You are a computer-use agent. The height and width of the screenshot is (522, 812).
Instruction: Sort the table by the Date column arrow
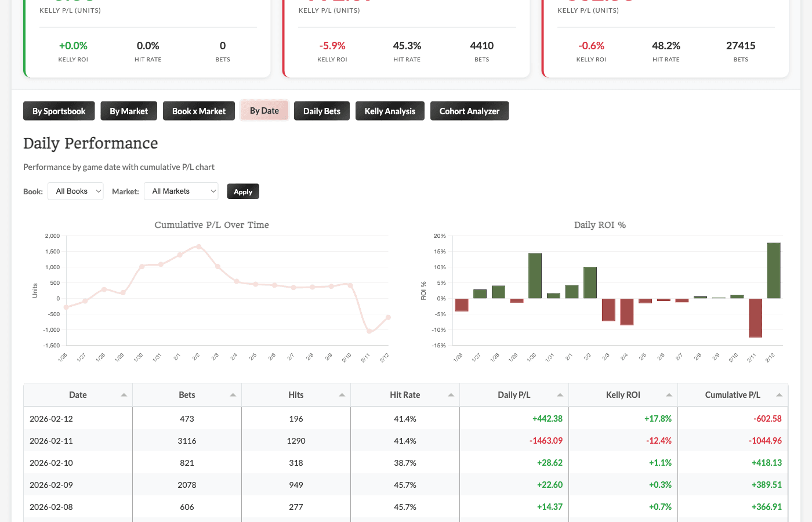[x=124, y=394]
